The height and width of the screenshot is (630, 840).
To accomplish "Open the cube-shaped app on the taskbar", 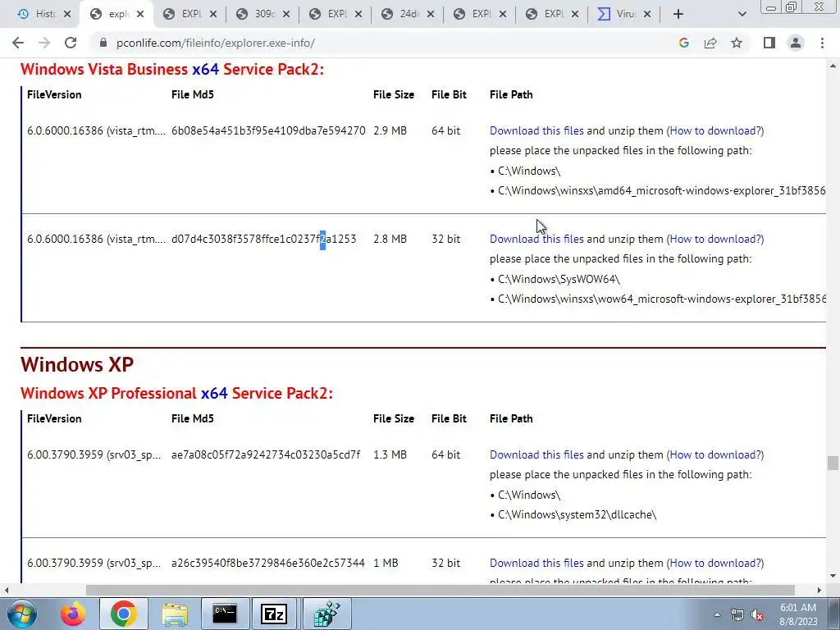I will pos(326,614).
